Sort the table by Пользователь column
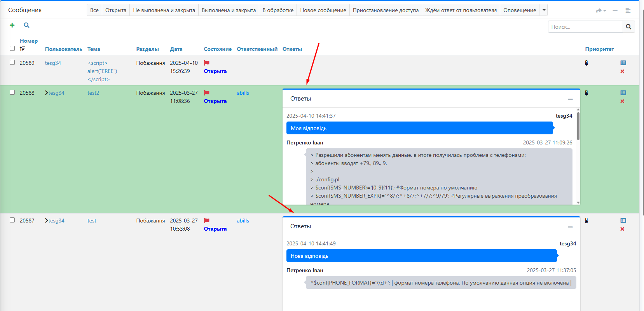 pyautogui.click(x=64, y=49)
